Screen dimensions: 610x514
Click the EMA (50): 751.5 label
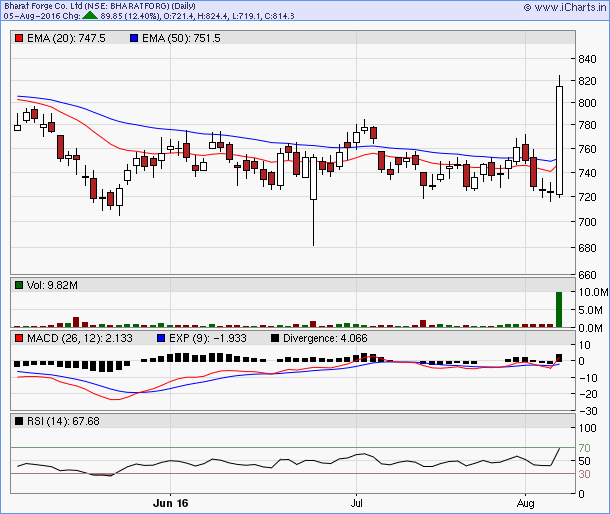tap(181, 38)
